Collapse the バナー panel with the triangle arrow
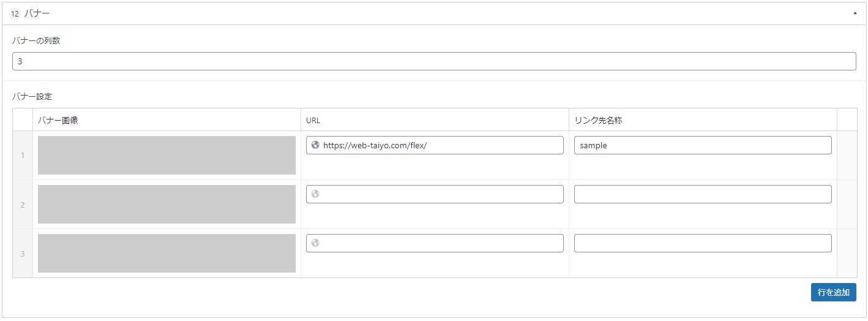The image size is (868, 321). tap(855, 13)
